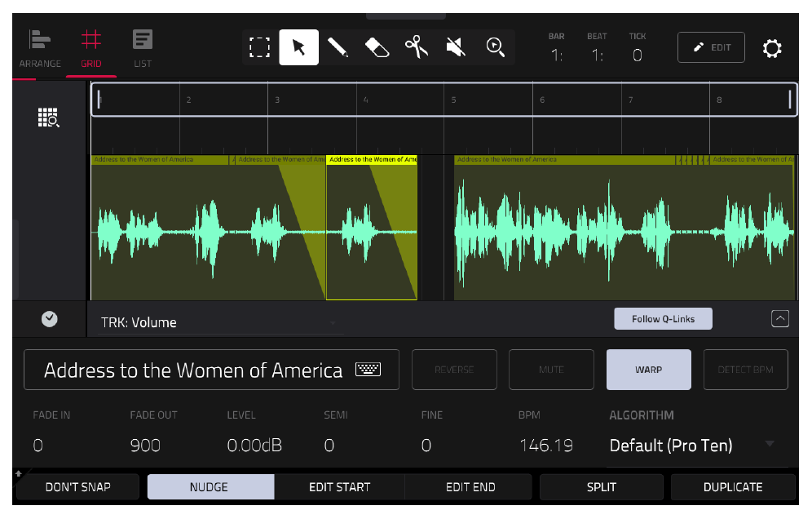Select the Level value 0.00dB
This screenshot has height=519, width=812.
254,446
